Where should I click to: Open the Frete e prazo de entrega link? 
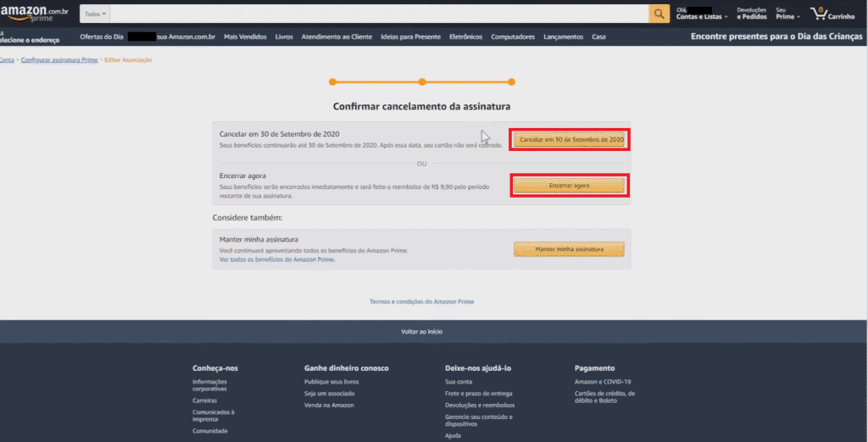(479, 394)
